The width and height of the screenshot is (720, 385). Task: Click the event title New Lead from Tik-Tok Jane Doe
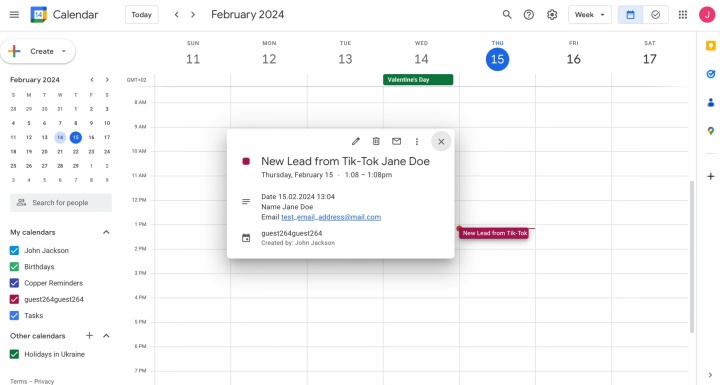tap(345, 161)
